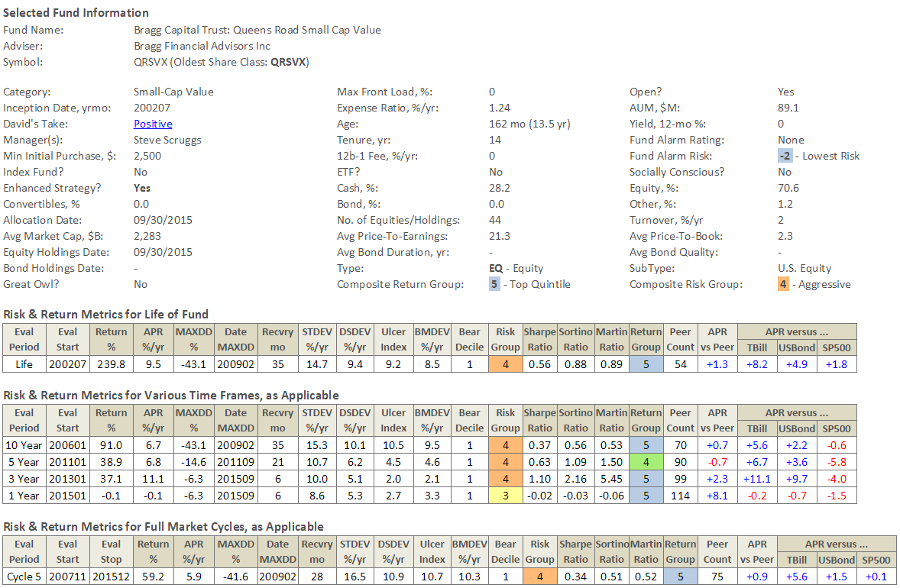Click the 3 Year row label

tap(24, 479)
